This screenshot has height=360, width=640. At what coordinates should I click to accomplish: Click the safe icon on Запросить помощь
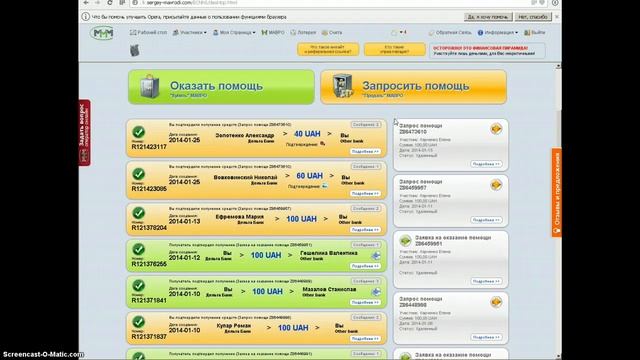[342, 86]
